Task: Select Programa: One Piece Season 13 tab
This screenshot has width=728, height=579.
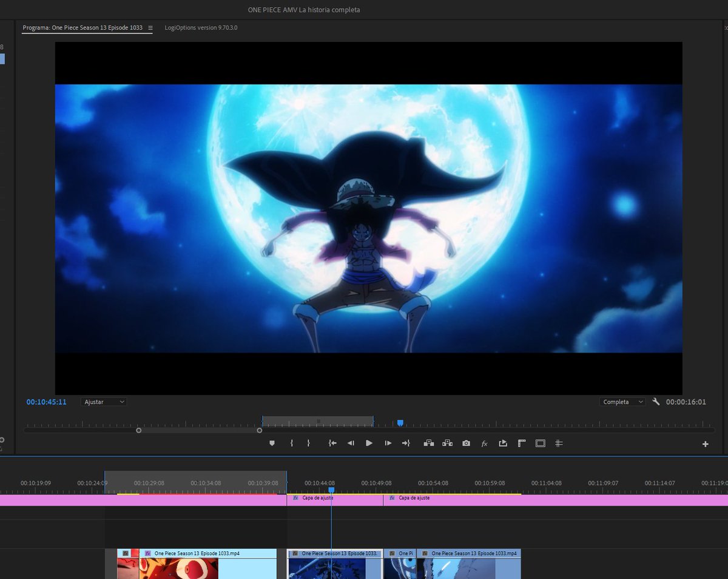Action: [83, 28]
